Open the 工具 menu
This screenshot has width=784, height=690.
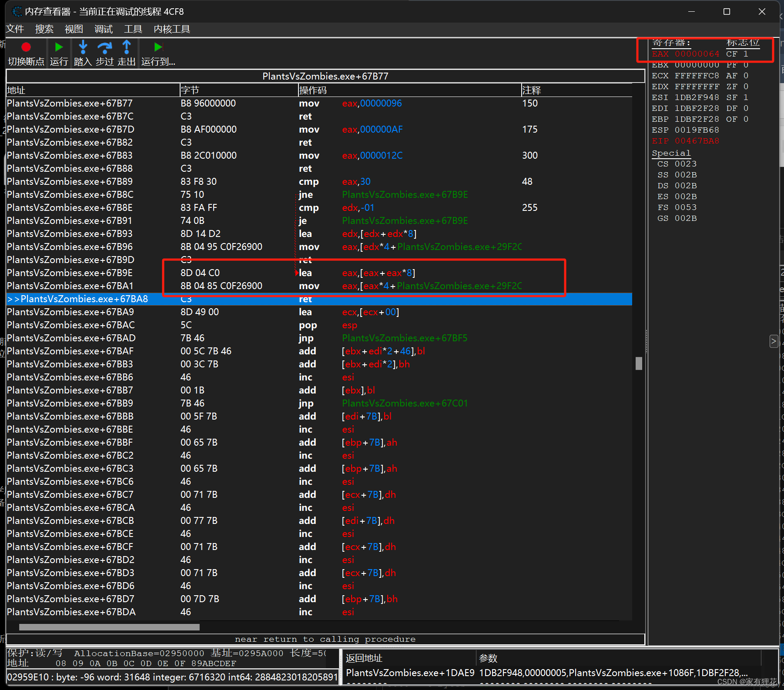point(133,29)
